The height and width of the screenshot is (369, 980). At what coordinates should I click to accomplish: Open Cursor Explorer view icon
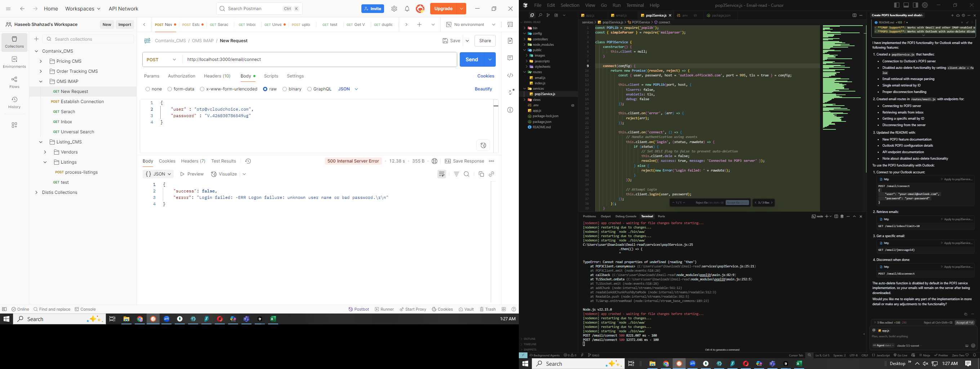pyautogui.click(x=532, y=15)
